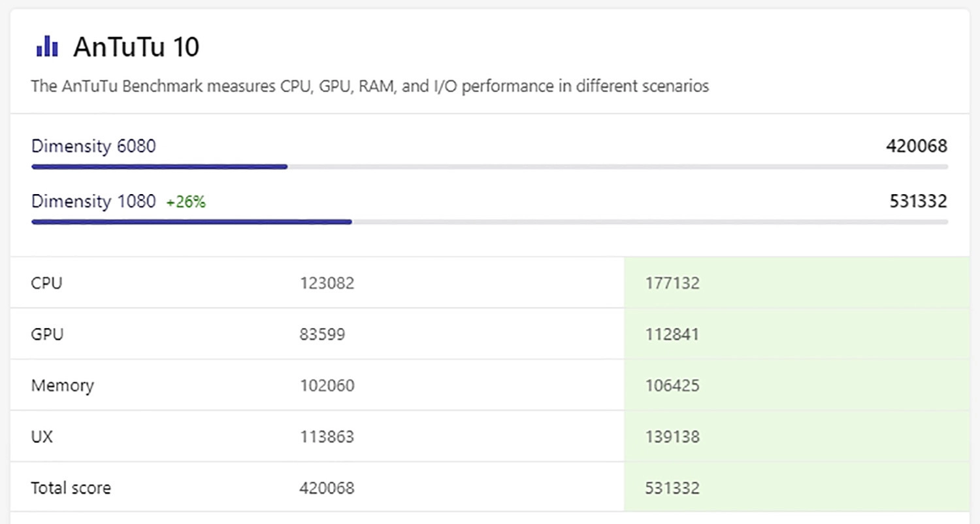980x524 pixels.
Task: Click UX value 113863
Action: [327, 436]
